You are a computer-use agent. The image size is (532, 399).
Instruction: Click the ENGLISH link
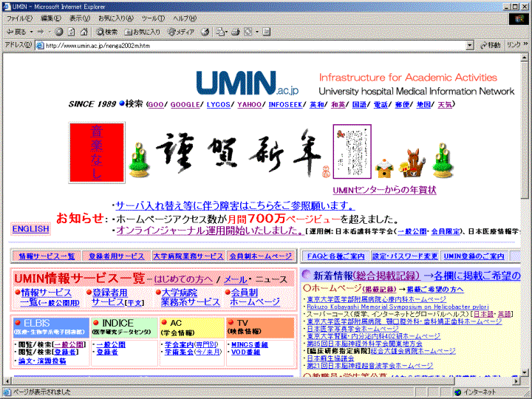(30, 229)
